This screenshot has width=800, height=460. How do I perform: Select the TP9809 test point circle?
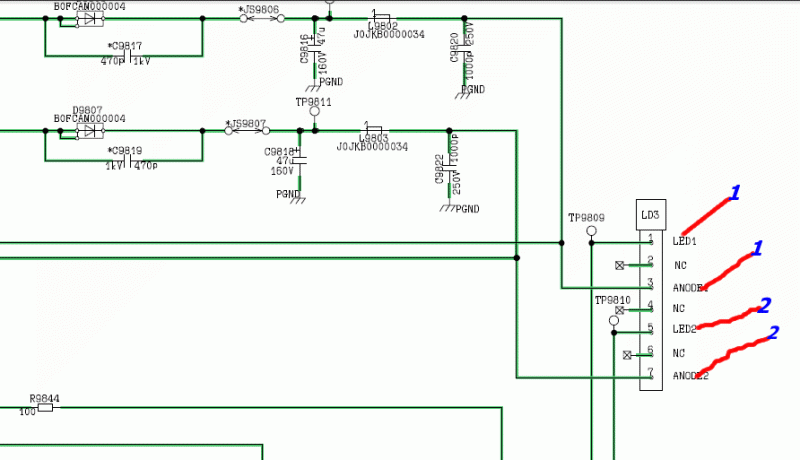pyautogui.click(x=591, y=231)
